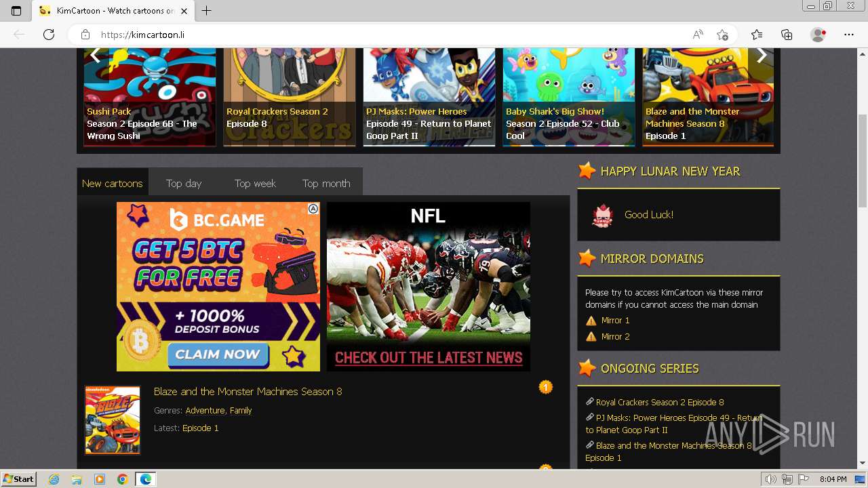This screenshot has height=488, width=868.
Task: Open Blaze Monster Machines carousel card
Action: click(708, 96)
